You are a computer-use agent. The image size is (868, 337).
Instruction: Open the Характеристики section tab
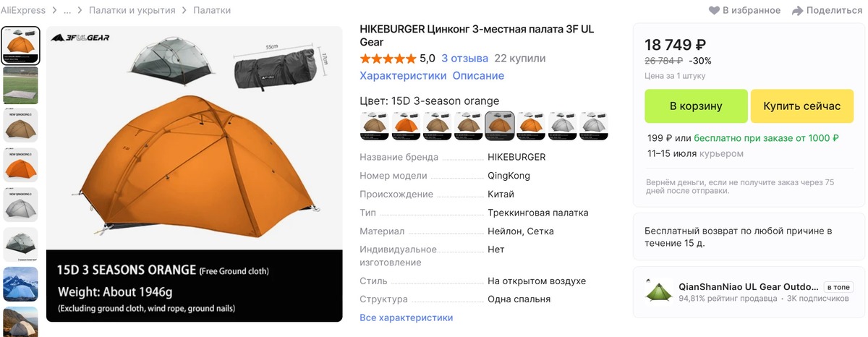[x=403, y=75]
